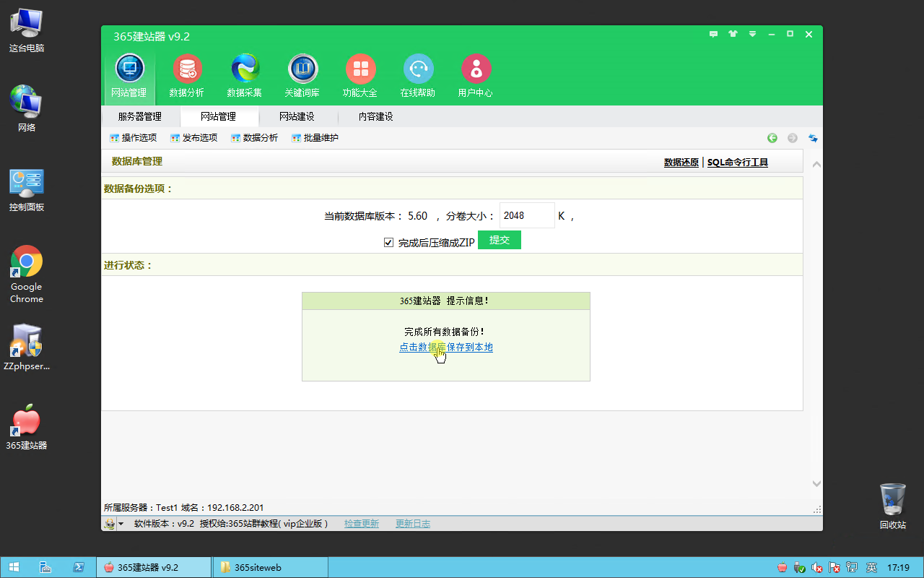The width and height of the screenshot is (924, 578).
Task: Click the green 提交 button
Action: click(x=500, y=240)
